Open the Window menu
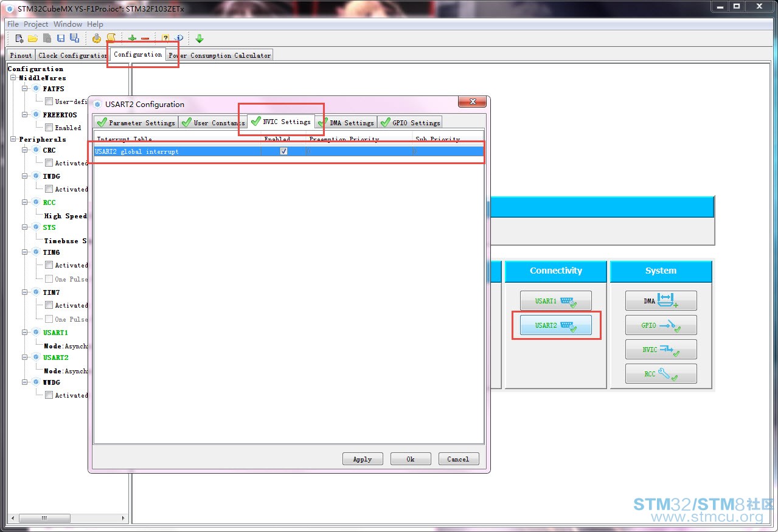This screenshot has height=532, width=778. (x=68, y=24)
